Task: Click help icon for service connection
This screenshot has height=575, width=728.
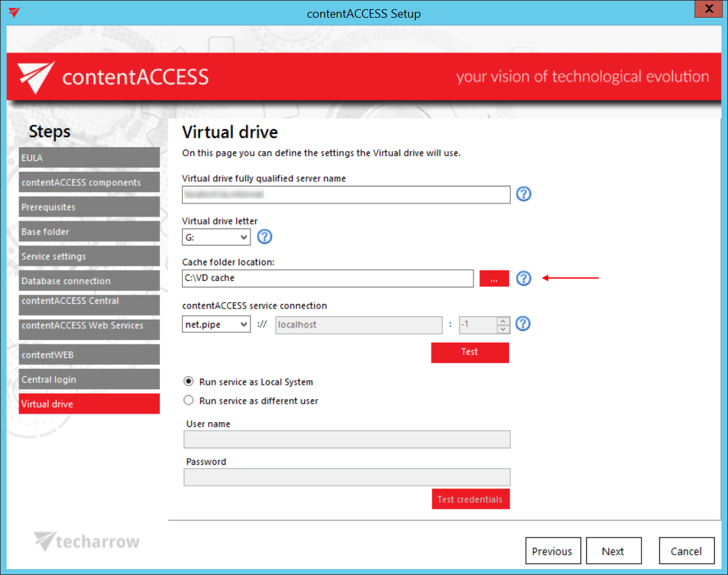Action: tap(523, 324)
